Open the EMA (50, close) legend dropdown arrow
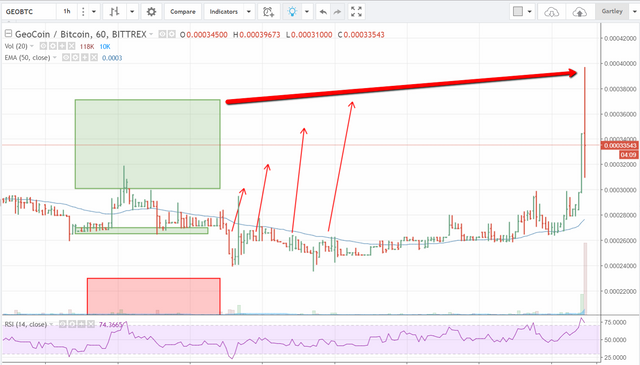This screenshot has width=640, height=365. (55, 57)
